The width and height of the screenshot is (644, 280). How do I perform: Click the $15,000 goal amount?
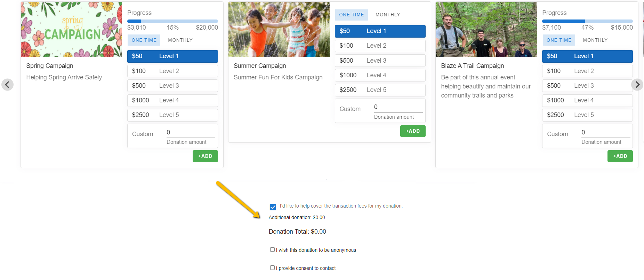click(x=622, y=28)
